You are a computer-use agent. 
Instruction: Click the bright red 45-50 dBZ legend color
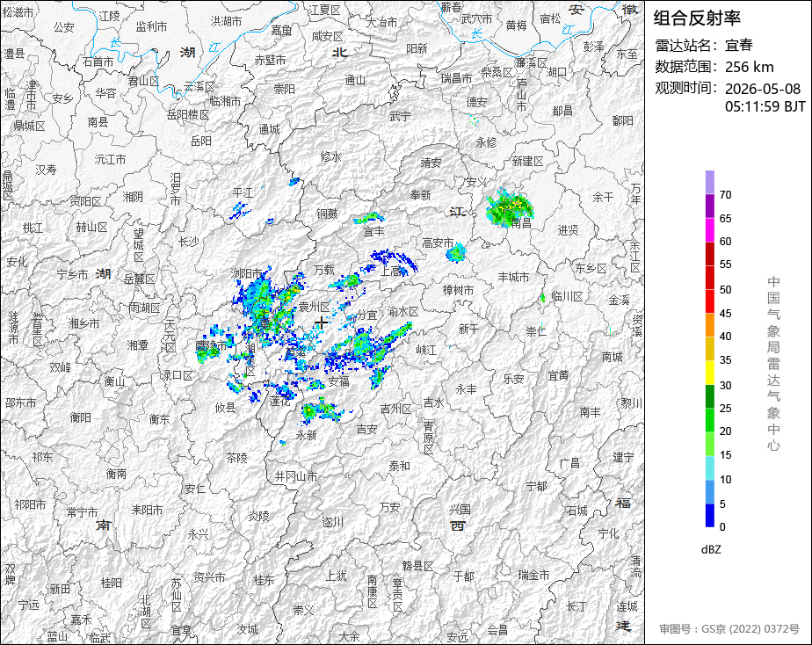(709, 301)
